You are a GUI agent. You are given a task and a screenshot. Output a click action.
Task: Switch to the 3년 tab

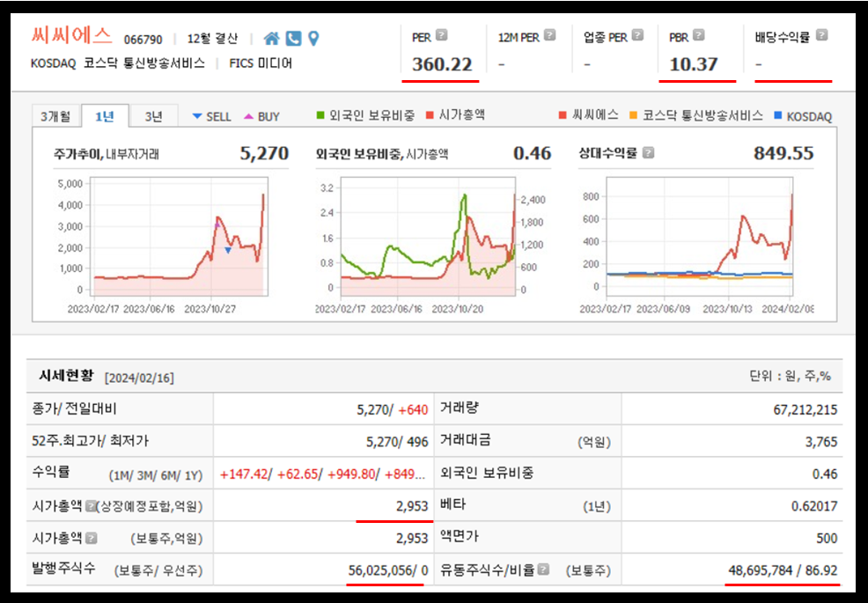pyautogui.click(x=153, y=116)
